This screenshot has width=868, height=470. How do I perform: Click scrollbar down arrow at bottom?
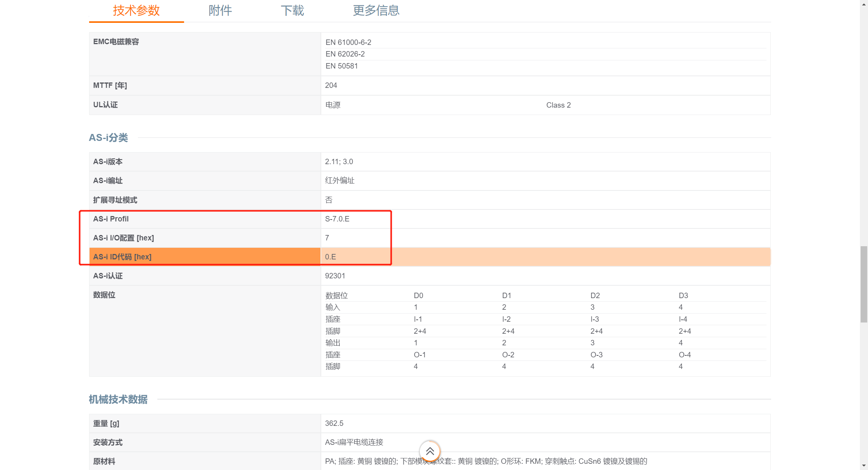[864, 466]
